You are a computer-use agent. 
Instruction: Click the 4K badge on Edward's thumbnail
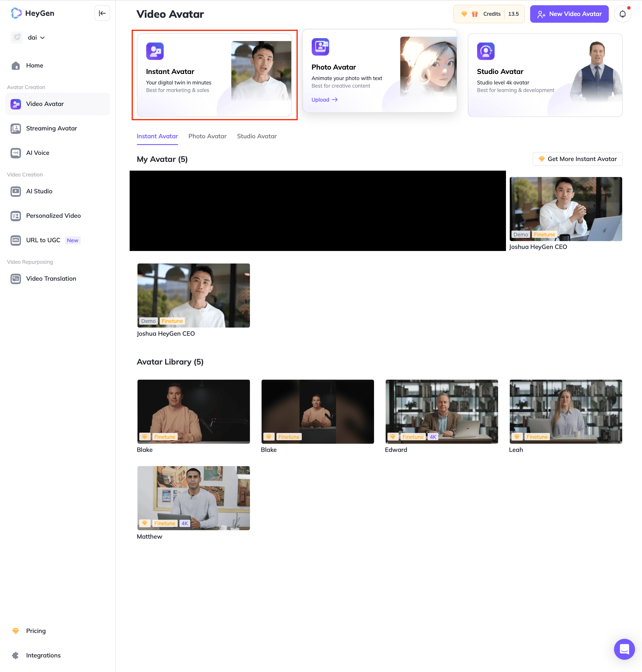coord(433,437)
